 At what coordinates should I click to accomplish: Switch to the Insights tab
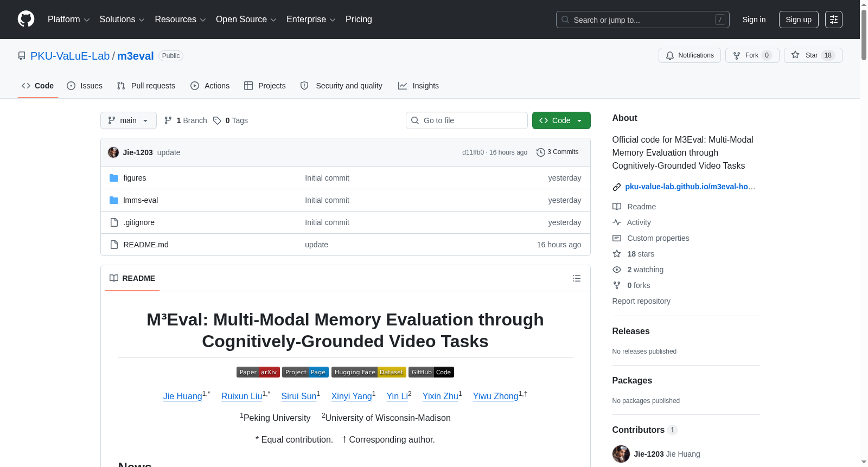[418, 86]
